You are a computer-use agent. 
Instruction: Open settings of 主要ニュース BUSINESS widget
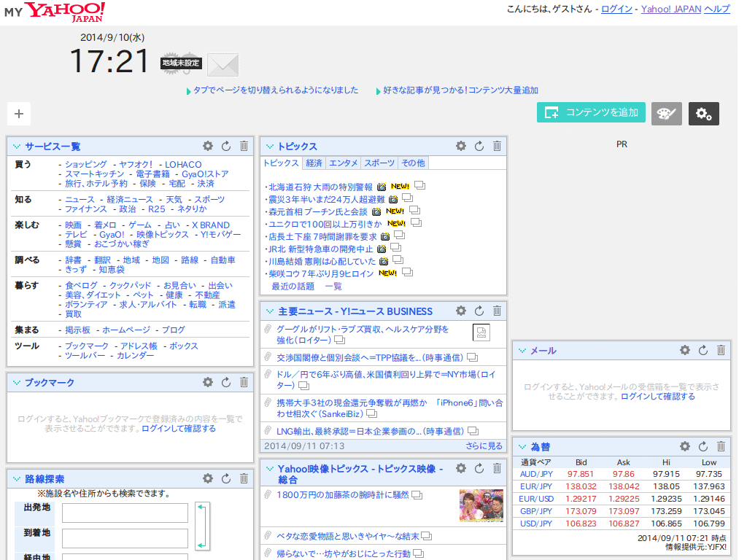pyautogui.click(x=461, y=311)
